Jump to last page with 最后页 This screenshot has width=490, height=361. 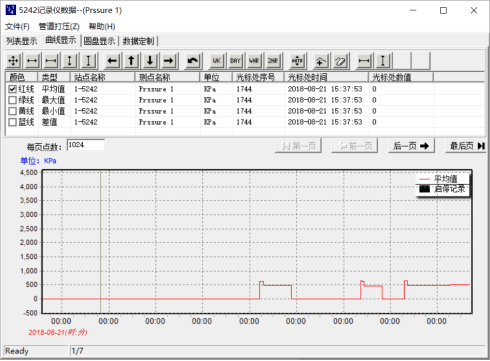(467, 146)
